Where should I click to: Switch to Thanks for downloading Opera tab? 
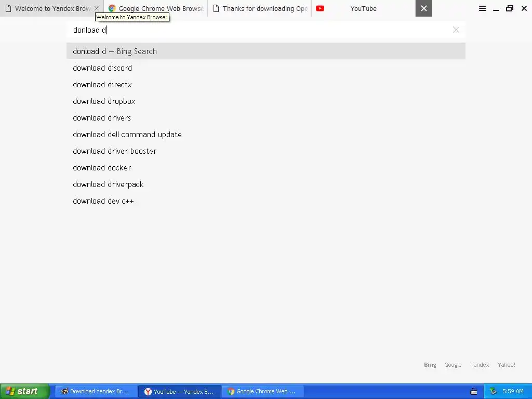click(x=260, y=8)
